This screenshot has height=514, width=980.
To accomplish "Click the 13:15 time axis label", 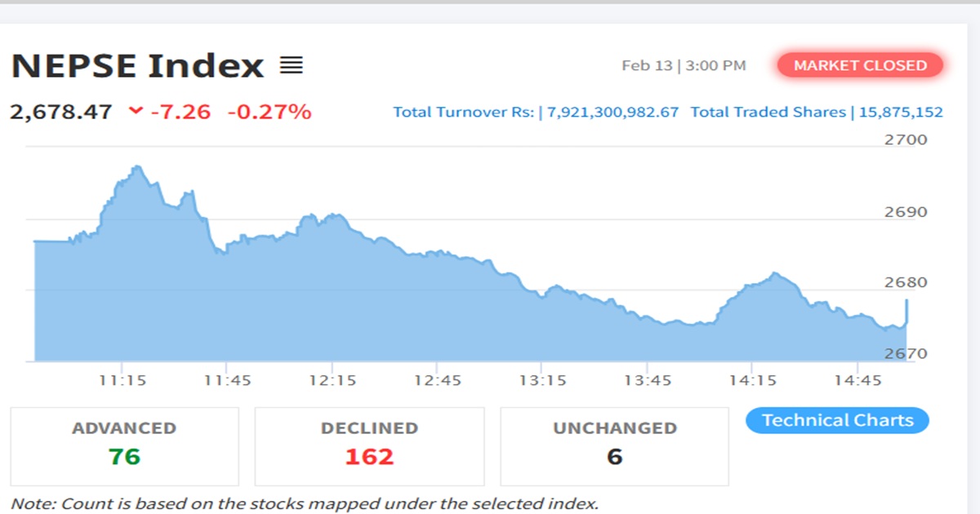I will coord(542,380).
